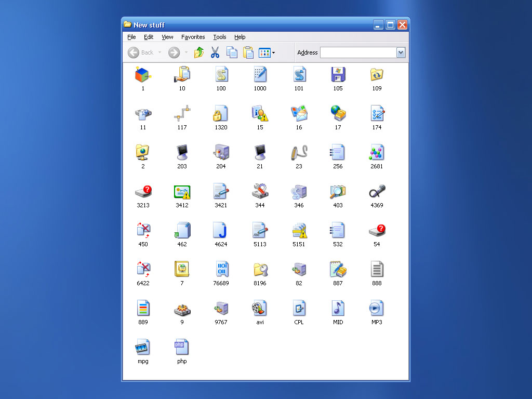The width and height of the screenshot is (532, 399).
Task: Click the network pipe icon labeled 117
Action: pos(182,114)
